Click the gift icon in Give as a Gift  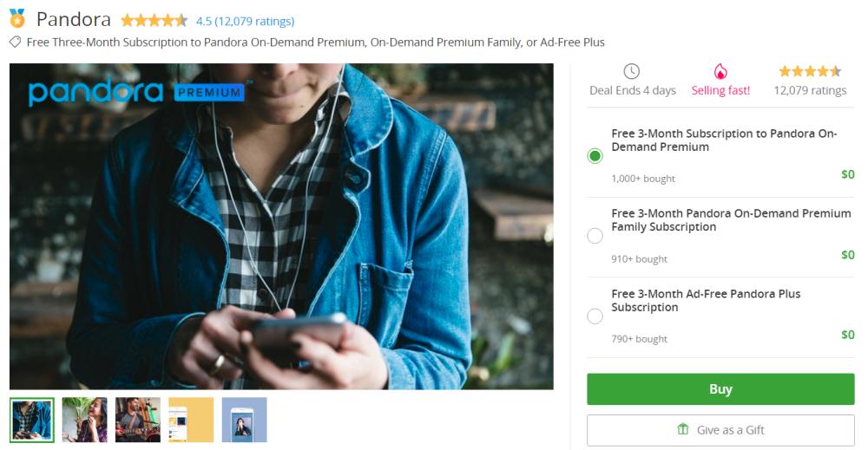click(x=683, y=430)
